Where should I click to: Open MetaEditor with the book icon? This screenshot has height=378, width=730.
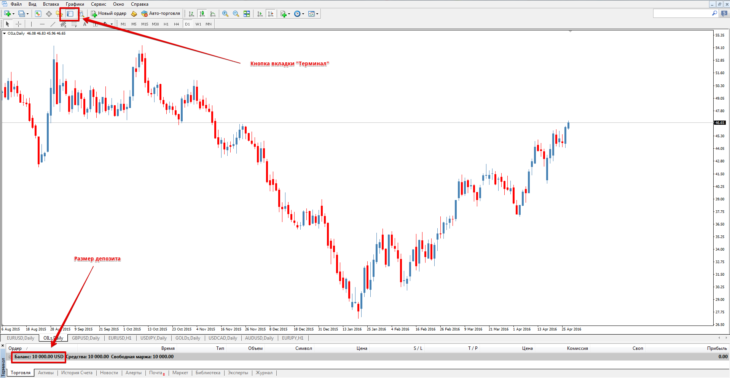134,14
